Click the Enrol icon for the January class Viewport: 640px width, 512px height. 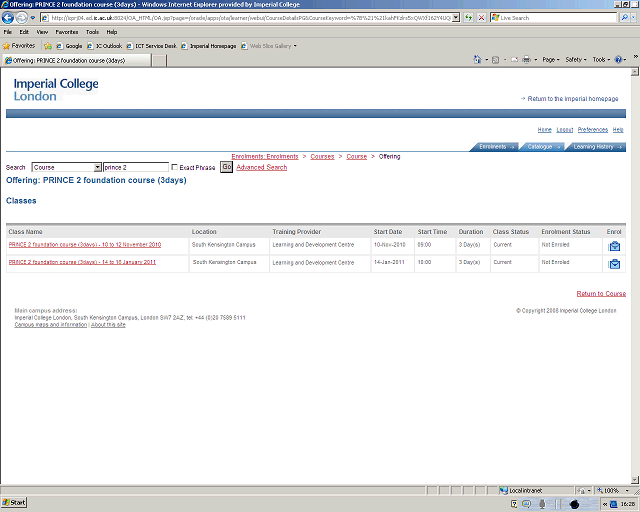[614, 264]
